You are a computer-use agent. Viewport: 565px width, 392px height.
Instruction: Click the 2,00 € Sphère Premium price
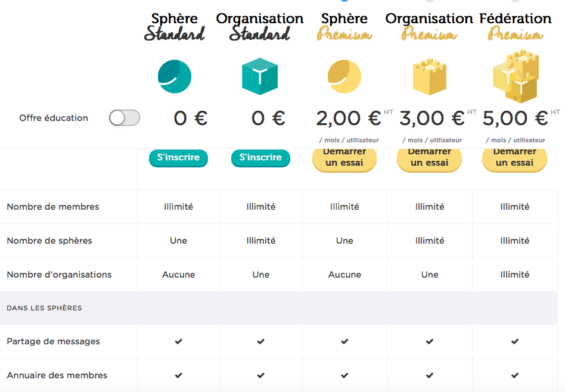pyautogui.click(x=349, y=119)
